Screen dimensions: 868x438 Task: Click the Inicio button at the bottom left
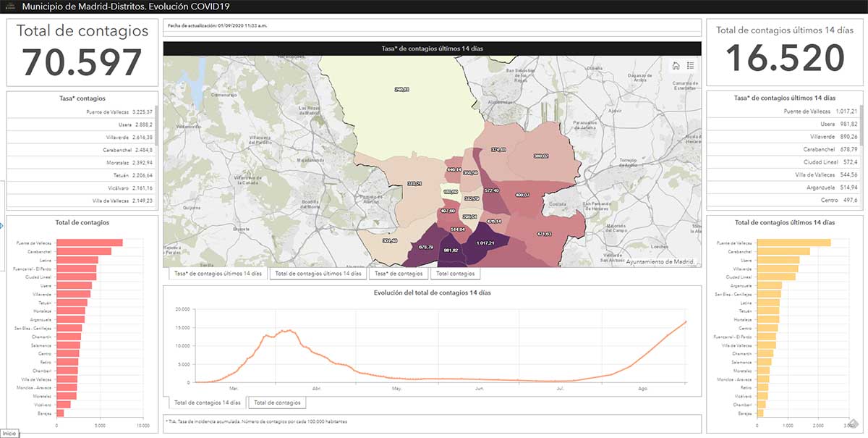[x=9, y=433]
